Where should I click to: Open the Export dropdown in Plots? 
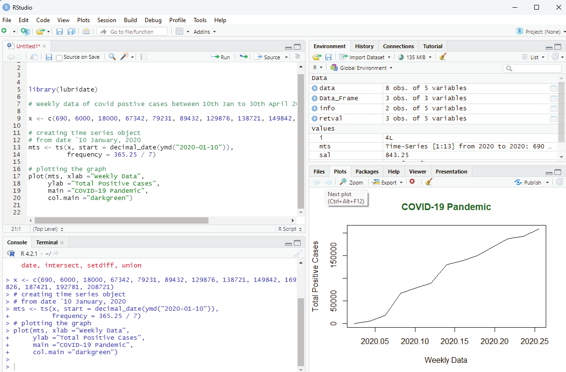click(x=388, y=182)
